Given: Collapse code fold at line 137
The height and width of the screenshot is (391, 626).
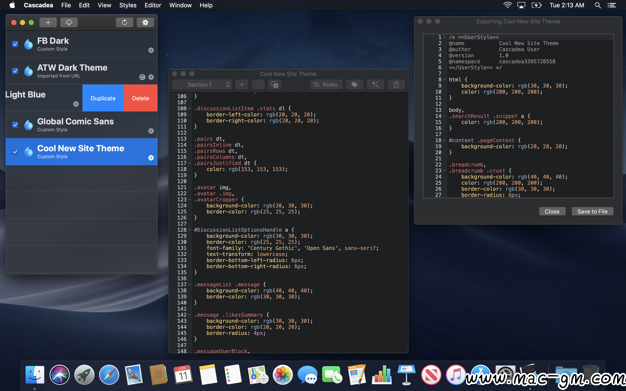Looking at the screenshot, I should coord(190,285).
